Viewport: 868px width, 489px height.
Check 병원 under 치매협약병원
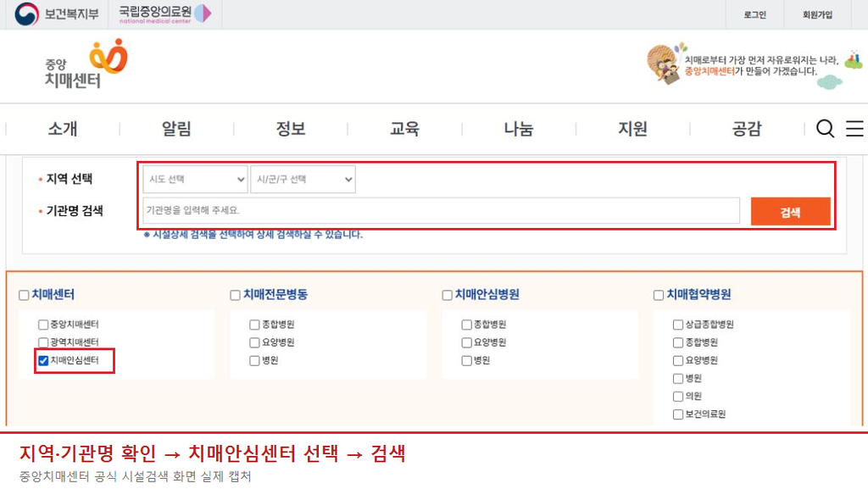coord(678,378)
